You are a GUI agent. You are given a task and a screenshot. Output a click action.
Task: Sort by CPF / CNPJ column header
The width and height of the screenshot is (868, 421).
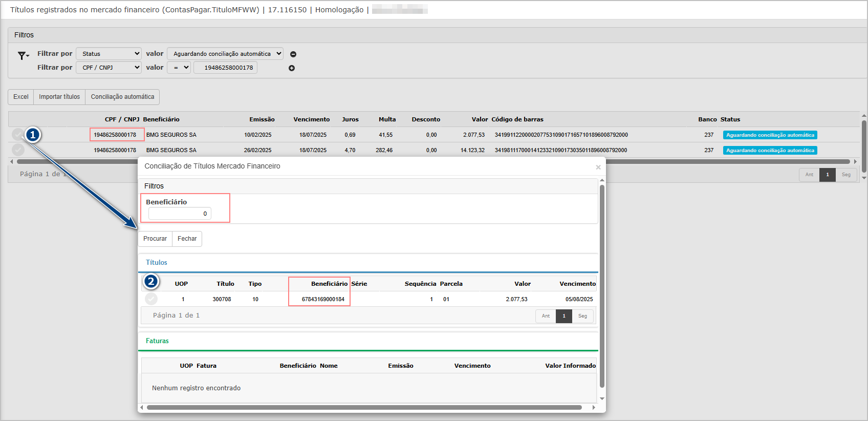pos(122,119)
